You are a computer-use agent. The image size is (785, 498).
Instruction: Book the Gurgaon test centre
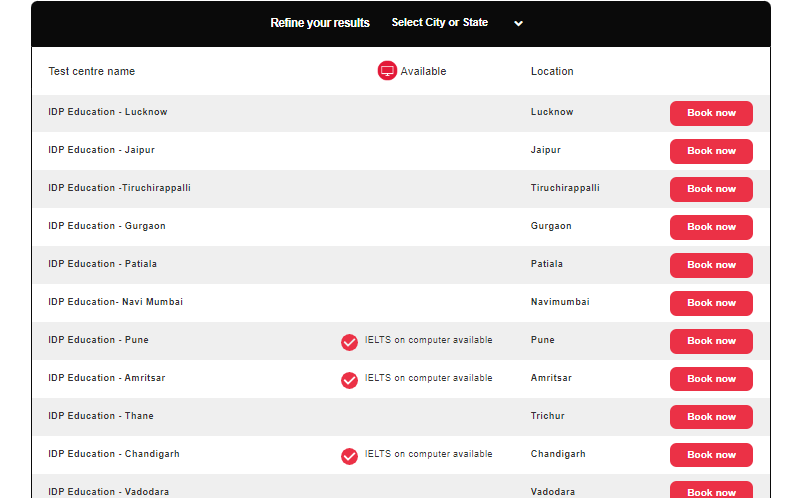point(711,227)
